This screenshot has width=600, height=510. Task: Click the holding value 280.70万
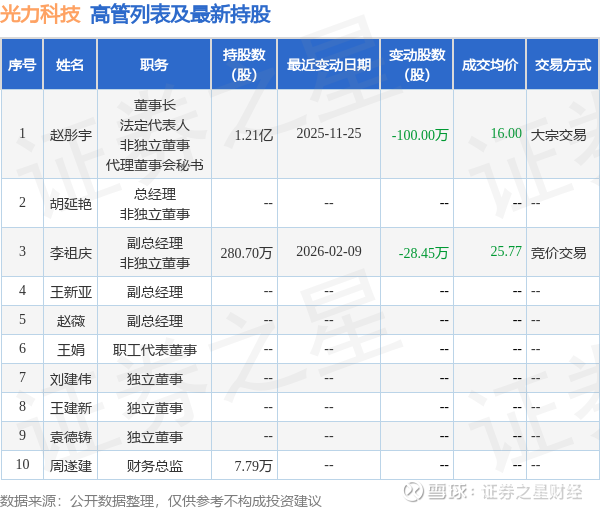pos(246,253)
